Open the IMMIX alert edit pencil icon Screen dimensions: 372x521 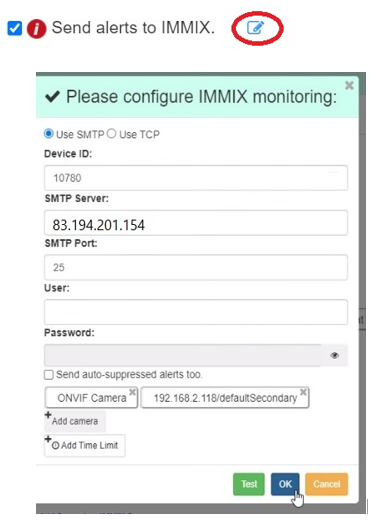[255, 28]
